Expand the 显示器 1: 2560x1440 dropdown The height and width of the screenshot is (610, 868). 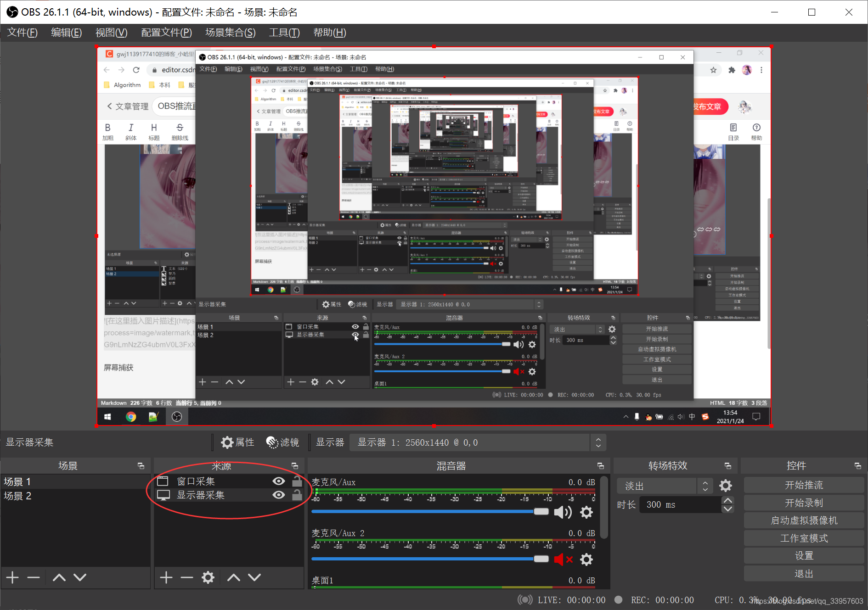[x=478, y=442]
